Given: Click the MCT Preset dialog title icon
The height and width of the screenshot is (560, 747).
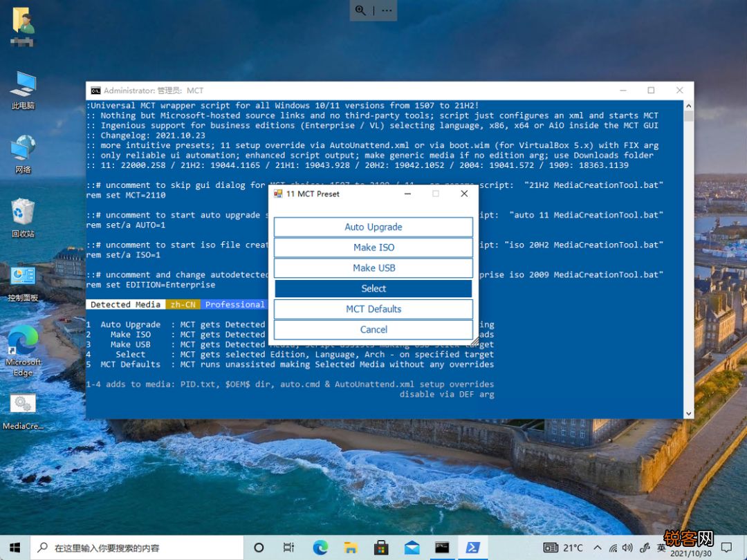Looking at the screenshot, I should [x=278, y=194].
